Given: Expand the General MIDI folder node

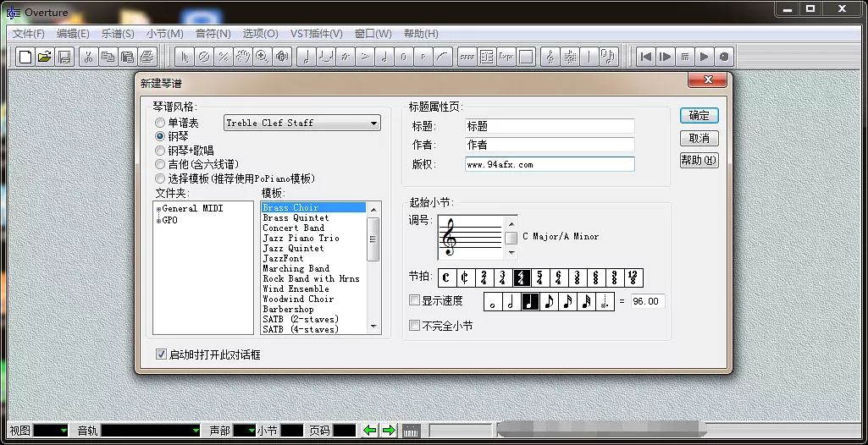Looking at the screenshot, I should tap(159, 209).
